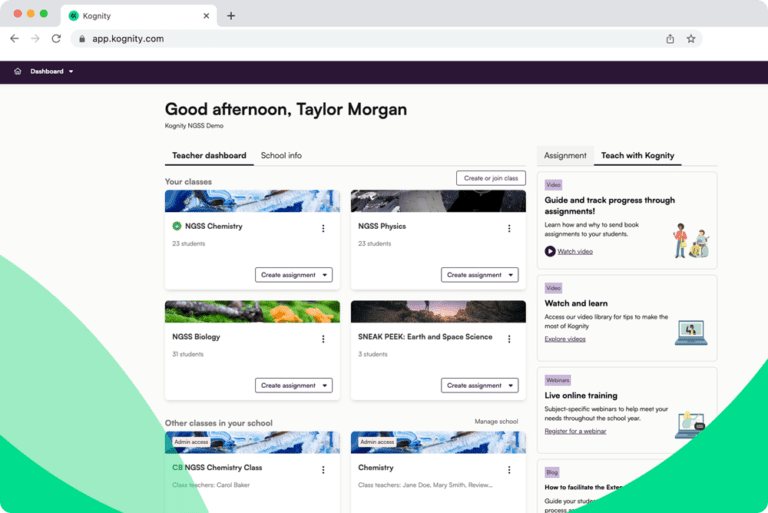Open the Watch video link
This screenshot has height=513, width=768.
click(x=574, y=251)
